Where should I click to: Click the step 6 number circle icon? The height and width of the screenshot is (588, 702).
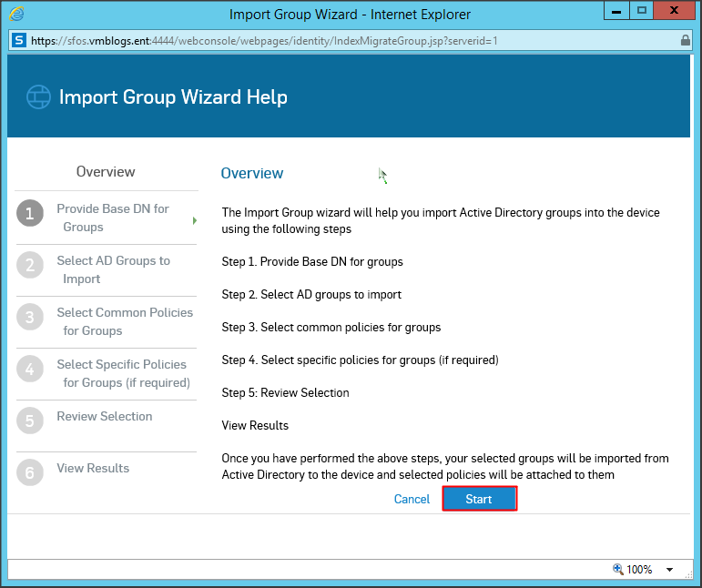[30, 473]
